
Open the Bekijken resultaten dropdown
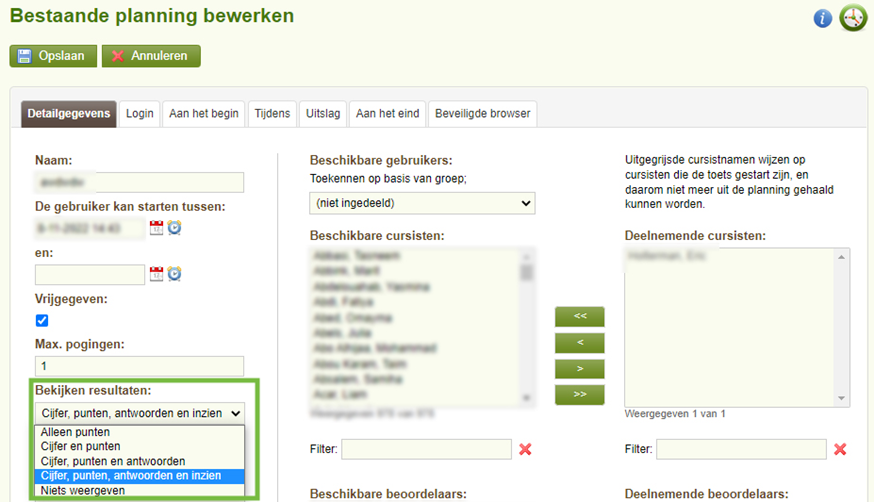pyautogui.click(x=139, y=412)
